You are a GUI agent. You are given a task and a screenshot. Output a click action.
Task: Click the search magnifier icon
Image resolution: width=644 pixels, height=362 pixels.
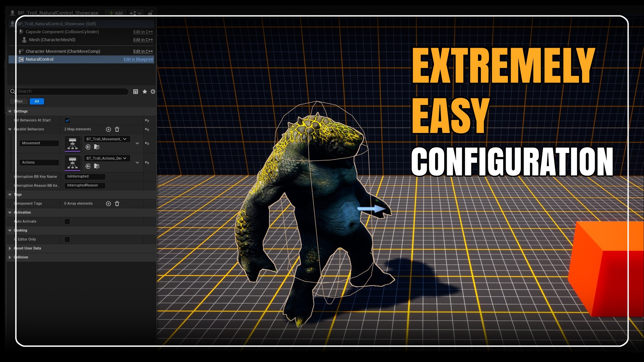point(12,92)
